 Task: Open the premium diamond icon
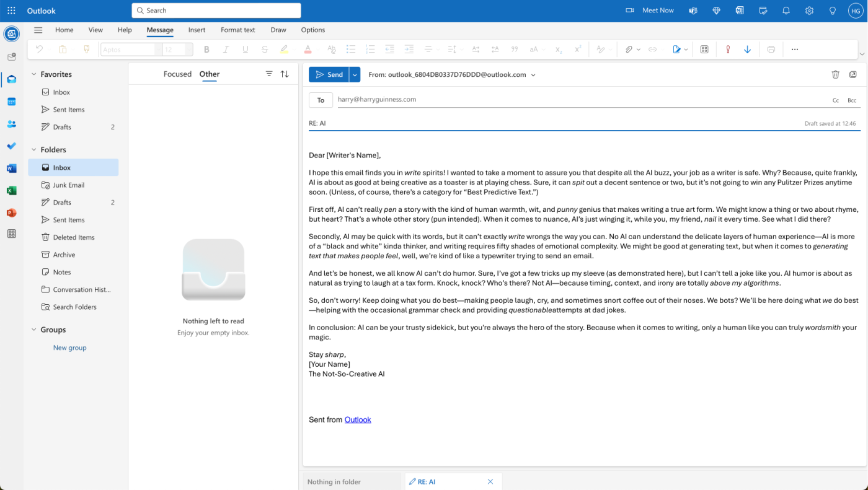(717, 11)
